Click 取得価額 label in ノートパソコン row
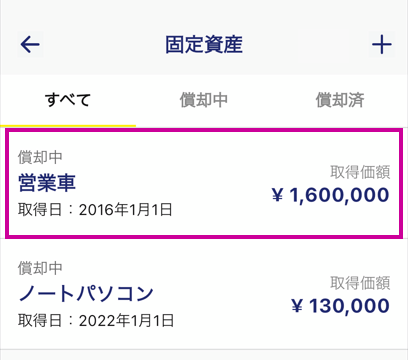This screenshot has height=360, width=408. [x=360, y=283]
